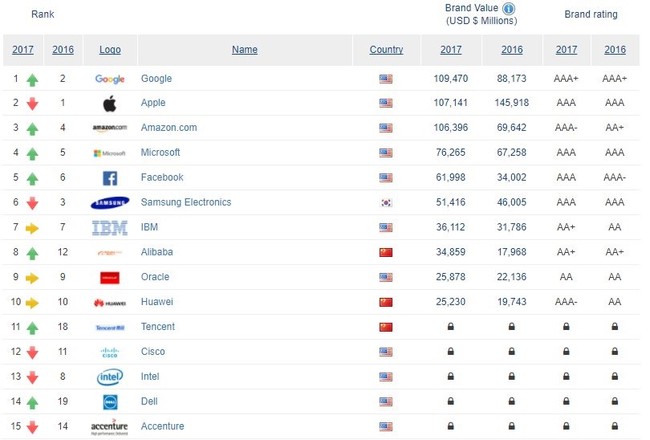
Task: Sort table by Name column
Action: click(x=245, y=50)
